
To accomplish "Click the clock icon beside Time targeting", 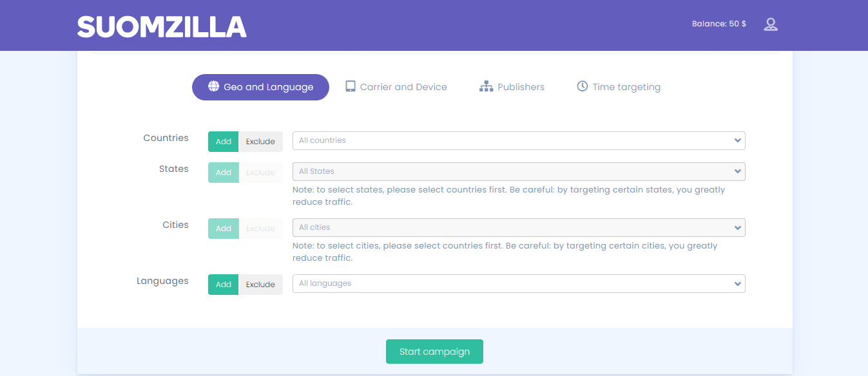I will pyautogui.click(x=582, y=86).
